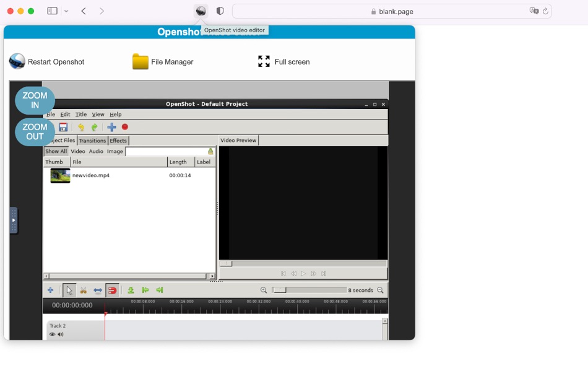Click the Safari privacy shield icon
The height and width of the screenshot is (368, 588).
(220, 11)
